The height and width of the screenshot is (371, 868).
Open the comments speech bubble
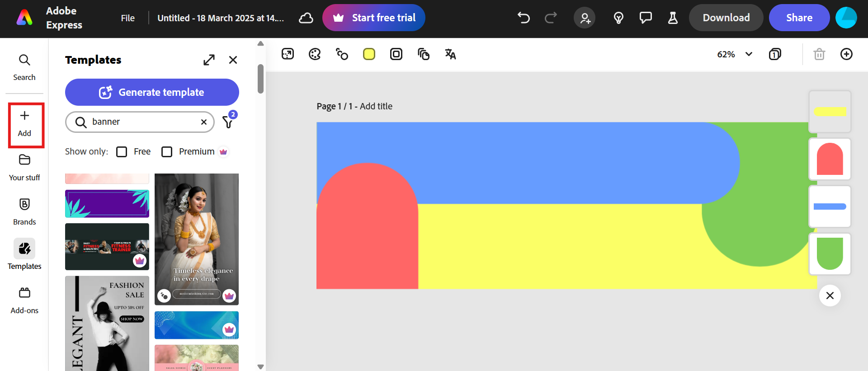coord(646,18)
